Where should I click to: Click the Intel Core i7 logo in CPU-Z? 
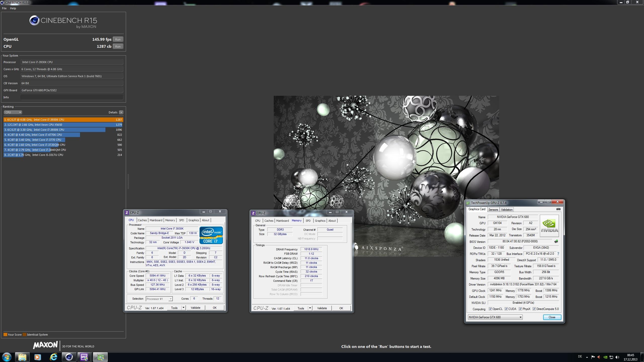[x=211, y=235]
